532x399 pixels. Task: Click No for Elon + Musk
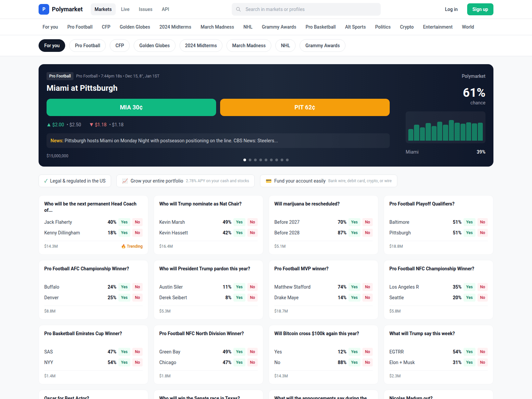482,362
